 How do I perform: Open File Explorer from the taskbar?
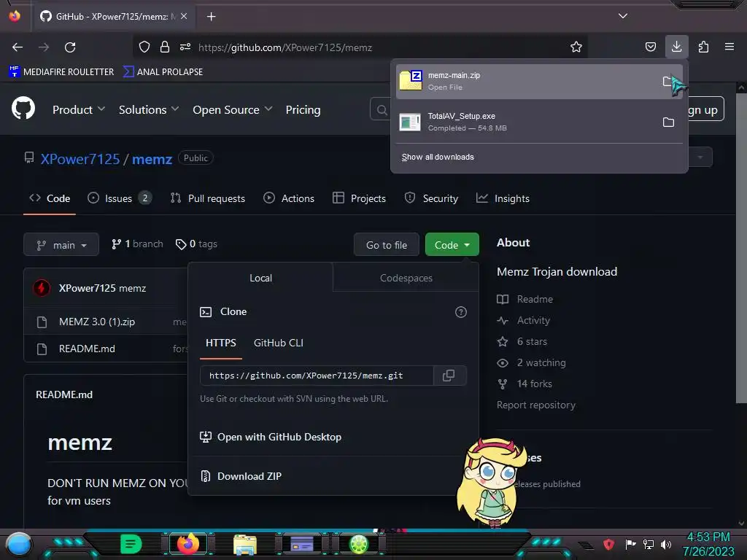coord(245,544)
